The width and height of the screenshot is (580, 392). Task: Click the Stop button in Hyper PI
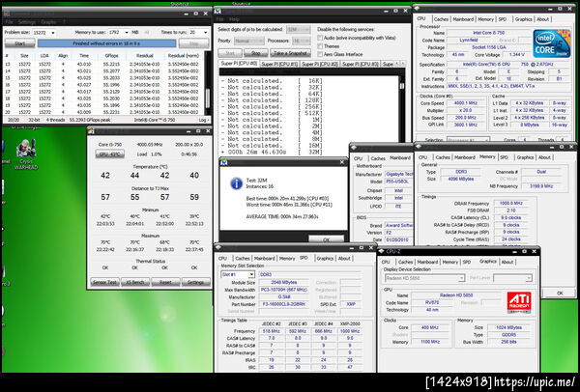(256, 53)
